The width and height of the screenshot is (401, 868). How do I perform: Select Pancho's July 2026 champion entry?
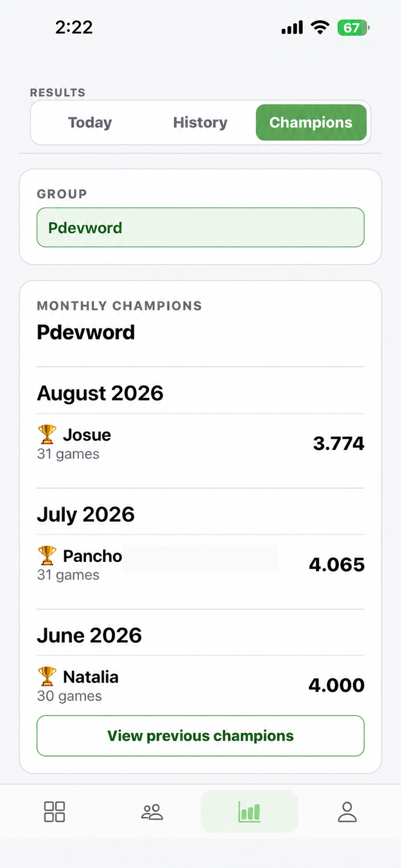pyautogui.click(x=200, y=564)
